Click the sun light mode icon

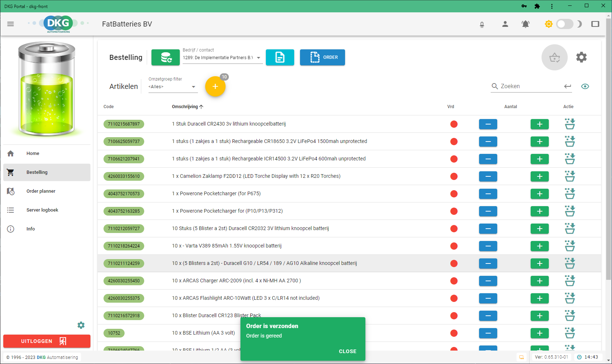coord(548,24)
